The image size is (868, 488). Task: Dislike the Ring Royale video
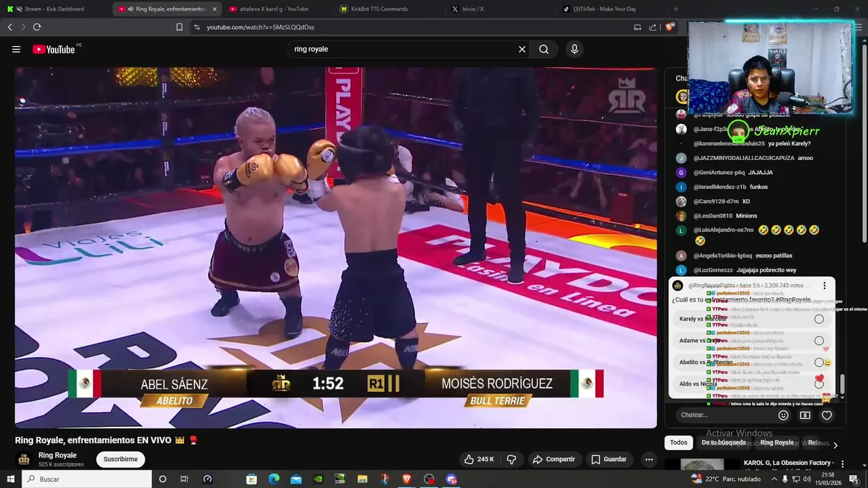click(511, 460)
